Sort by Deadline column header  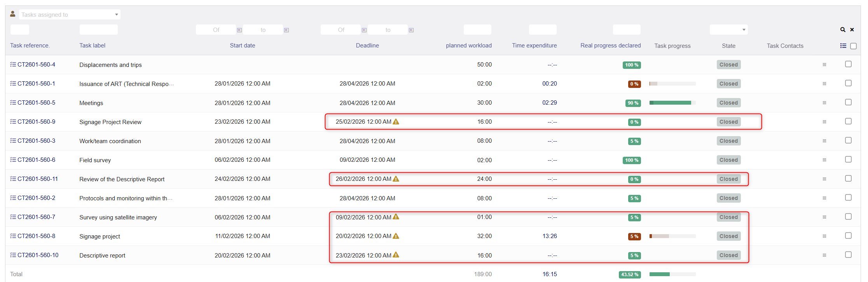(x=367, y=46)
